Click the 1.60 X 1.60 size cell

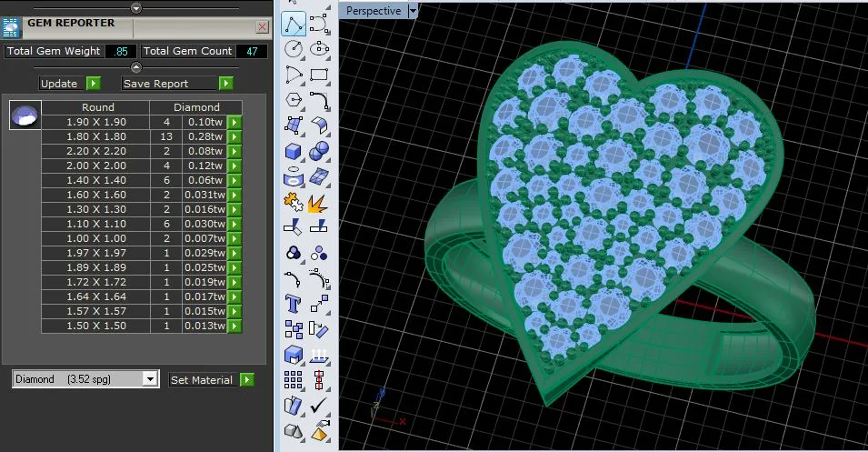(95, 195)
